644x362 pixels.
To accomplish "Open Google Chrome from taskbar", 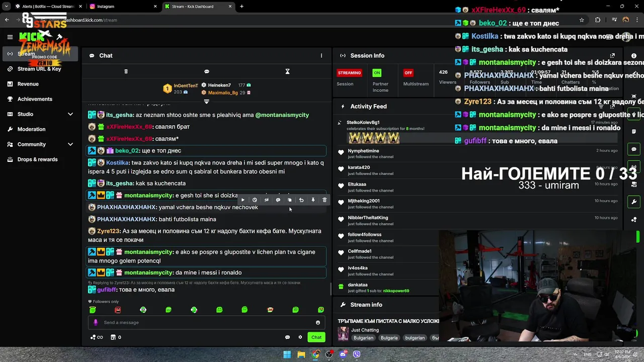I will click(x=315, y=354).
